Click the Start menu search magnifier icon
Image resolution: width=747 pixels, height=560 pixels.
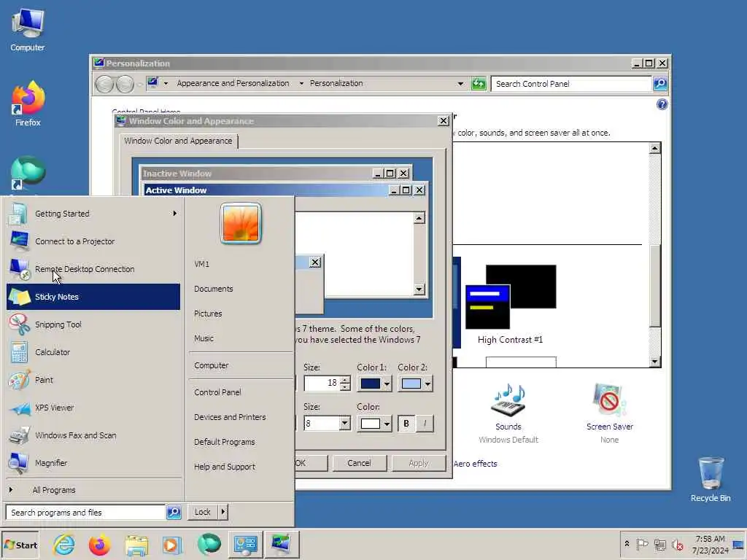point(174,513)
